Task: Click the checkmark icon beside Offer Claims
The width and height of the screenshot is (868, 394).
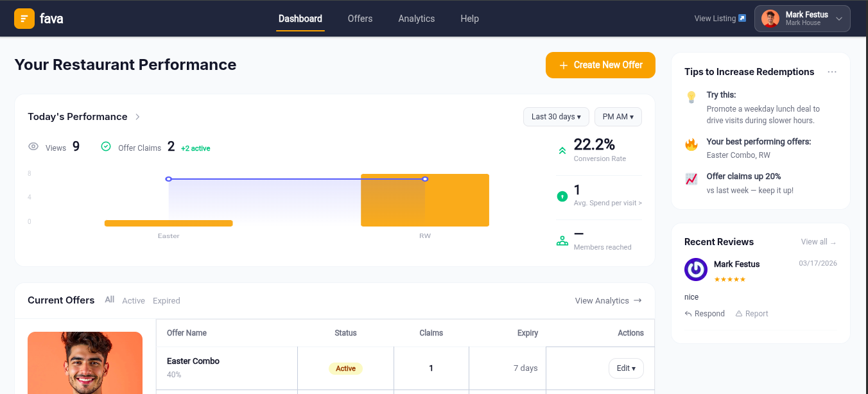Action: [106, 147]
